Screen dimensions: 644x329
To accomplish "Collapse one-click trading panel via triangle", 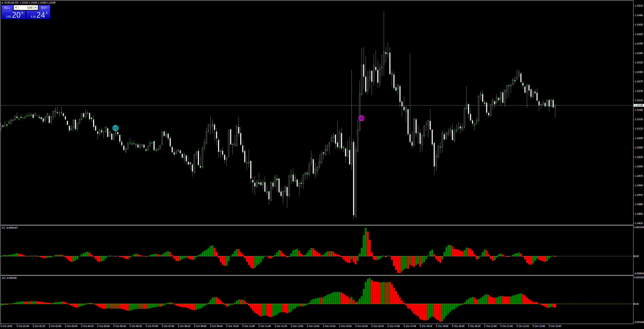I will click(2, 3).
